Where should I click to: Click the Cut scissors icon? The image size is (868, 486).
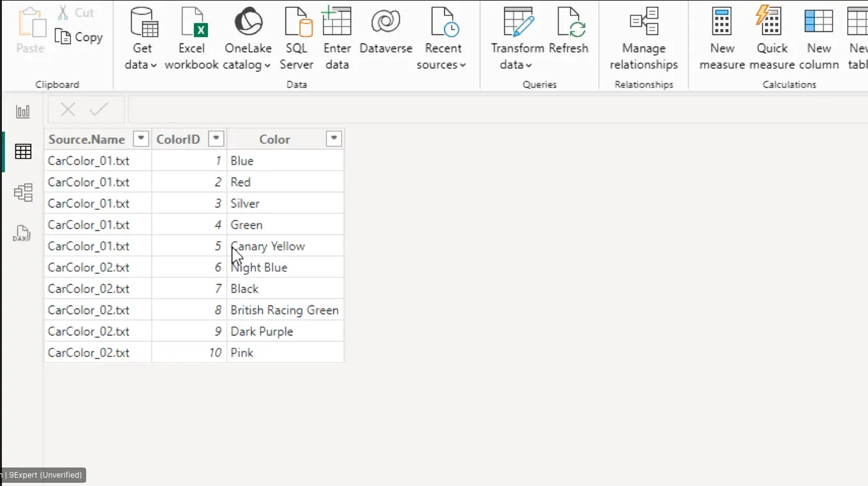tap(63, 12)
